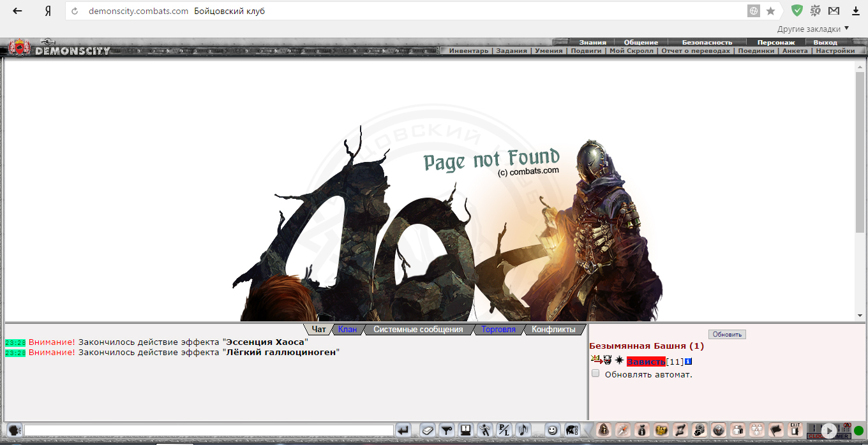The height and width of the screenshot is (445, 868).
Task: Bookmark page with the star icon
Action: 770,11
